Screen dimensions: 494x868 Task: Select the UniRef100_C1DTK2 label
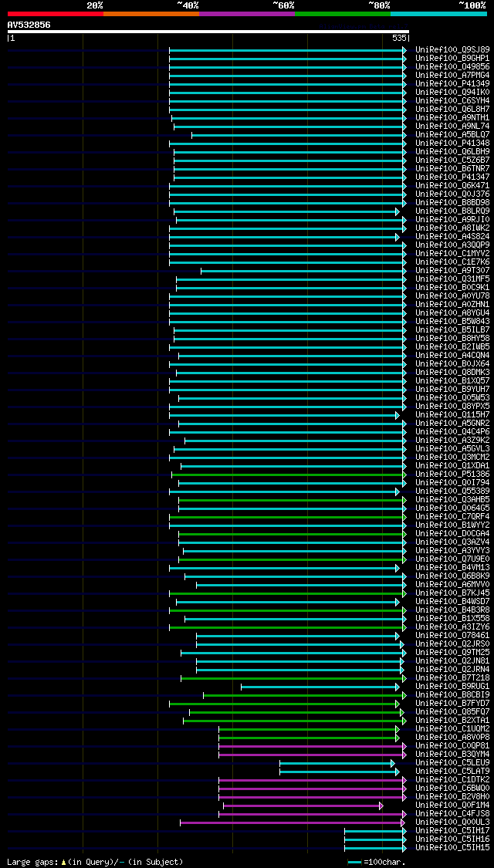click(x=452, y=780)
